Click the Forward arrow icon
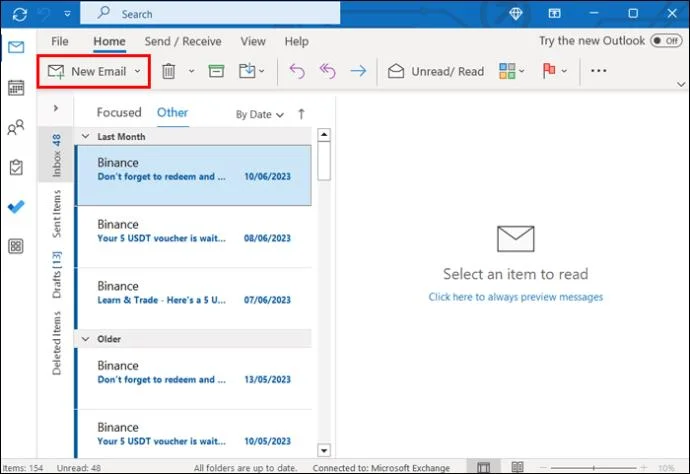The width and height of the screenshot is (690, 474). 358,71
